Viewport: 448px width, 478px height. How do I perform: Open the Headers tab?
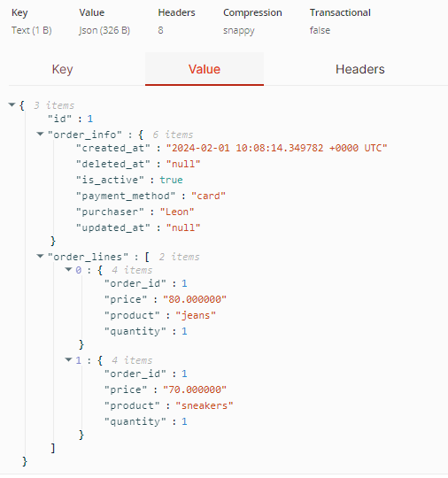[359, 69]
